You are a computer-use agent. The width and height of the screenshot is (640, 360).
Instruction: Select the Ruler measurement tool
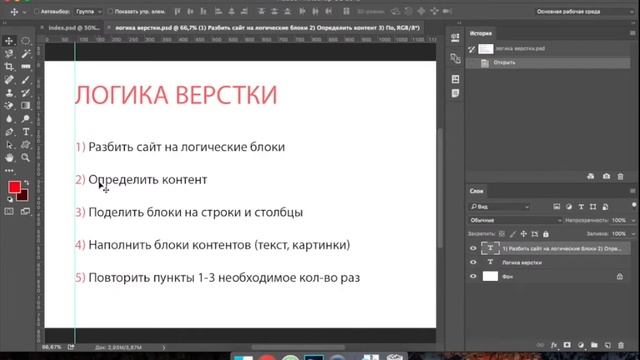25,67
